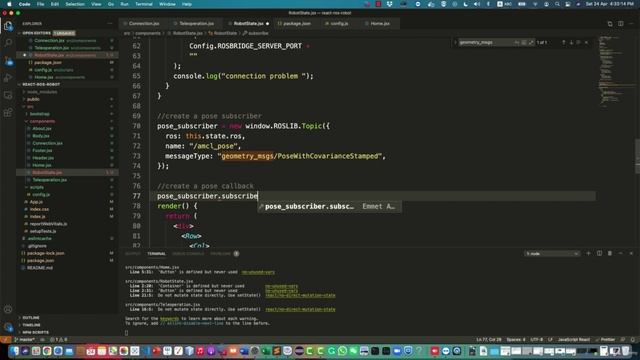Open the View menu in menu bar

point(96,4)
